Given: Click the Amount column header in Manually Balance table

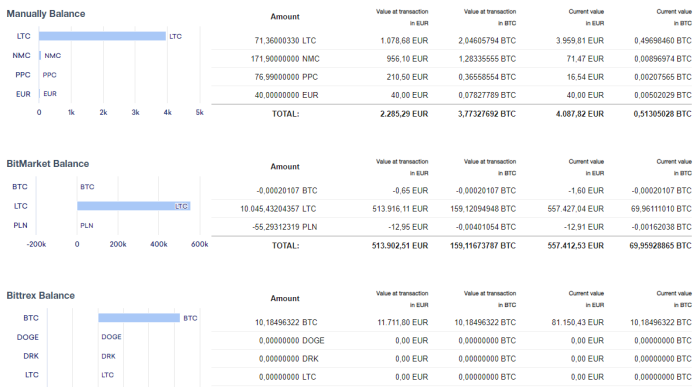Looking at the screenshot, I should 285,17.
